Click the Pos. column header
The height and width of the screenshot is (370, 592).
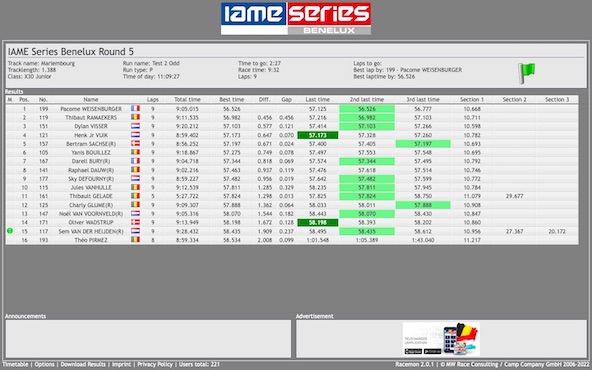24,100
